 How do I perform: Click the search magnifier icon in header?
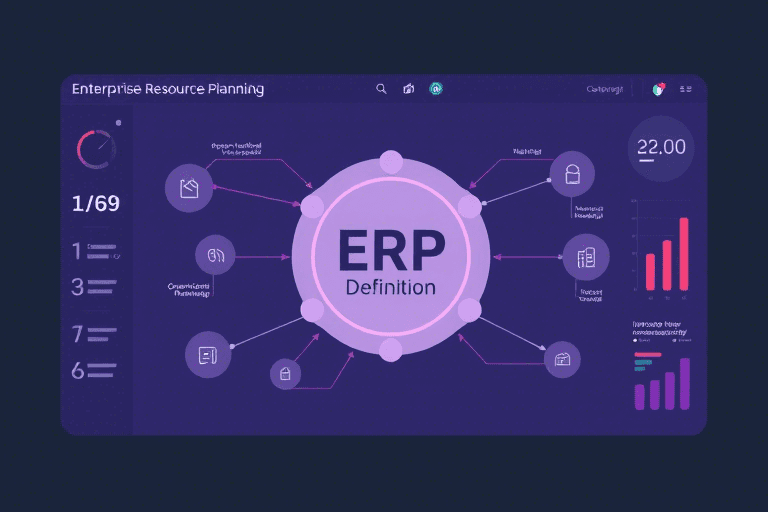[381, 89]
